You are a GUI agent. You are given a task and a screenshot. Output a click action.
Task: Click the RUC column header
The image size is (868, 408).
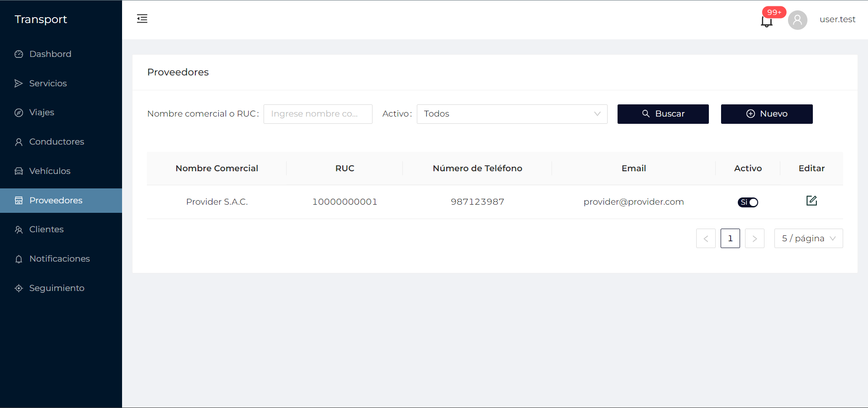(x=344, y=169)
